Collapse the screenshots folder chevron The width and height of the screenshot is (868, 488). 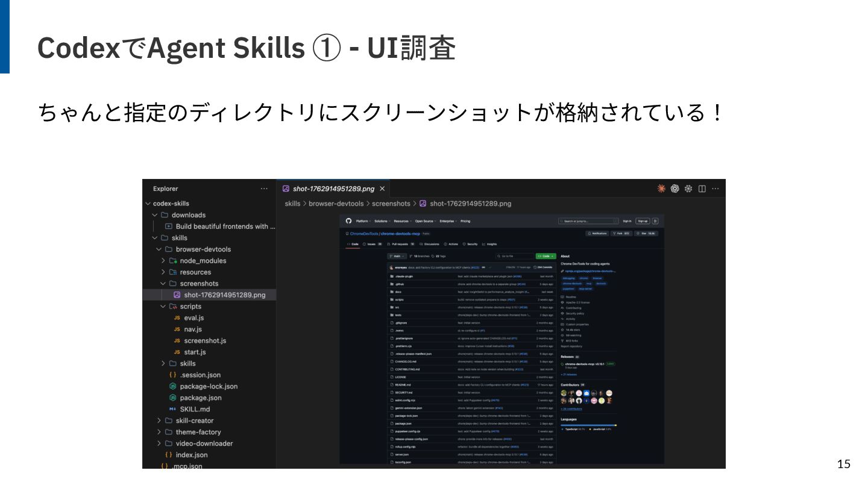point(163,284)
